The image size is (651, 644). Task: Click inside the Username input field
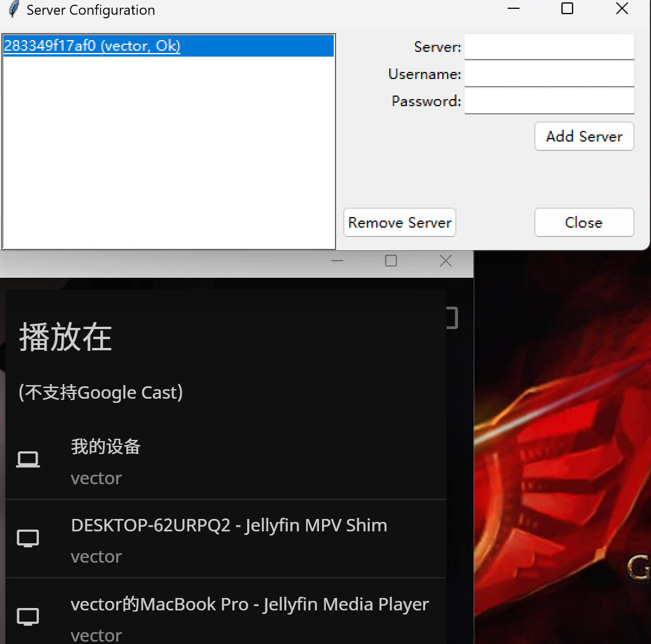[548, 74]
